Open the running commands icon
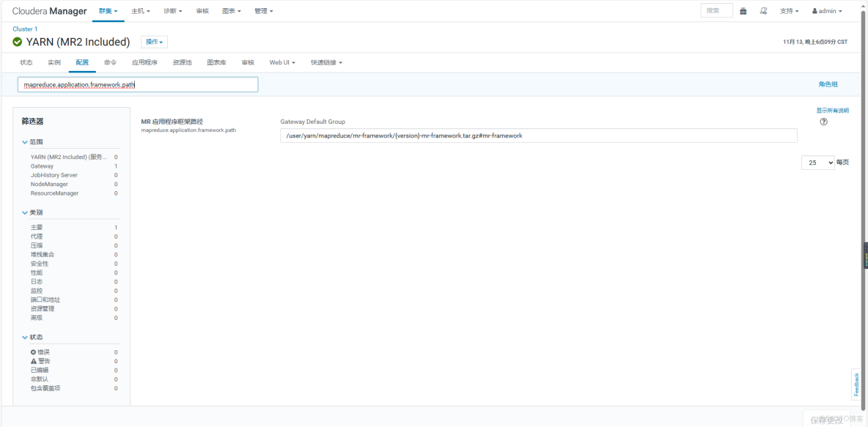The height and width of the screenshot is (427, 868). (763, 10)
